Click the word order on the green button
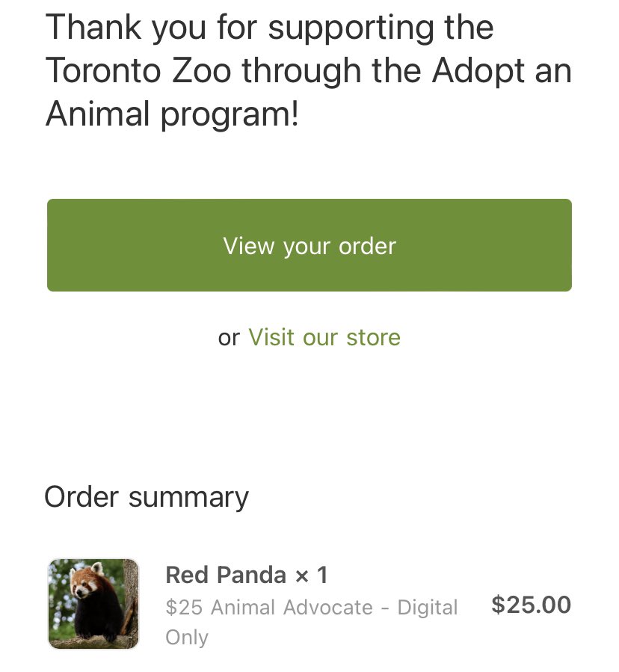The image size is (619, 672). [367, 246]
